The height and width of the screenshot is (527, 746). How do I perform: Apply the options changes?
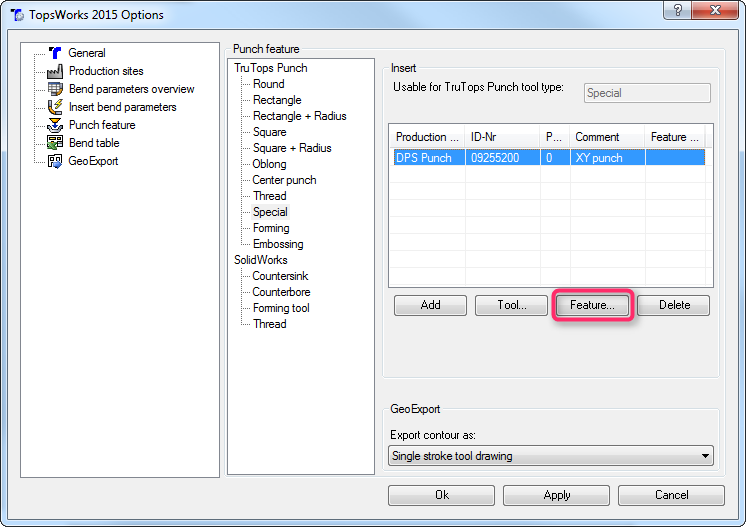pos(556,495)
